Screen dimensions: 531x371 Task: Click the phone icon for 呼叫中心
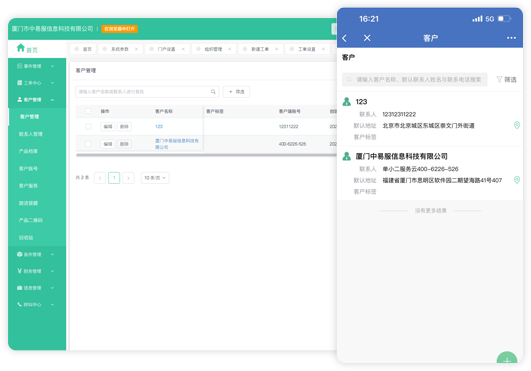(x=20, y=304)
